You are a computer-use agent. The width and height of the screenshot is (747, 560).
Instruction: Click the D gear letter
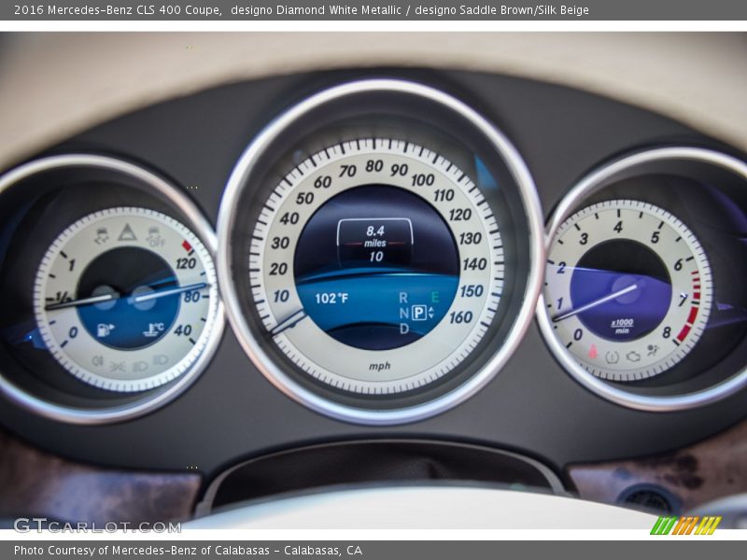point(404,329)
